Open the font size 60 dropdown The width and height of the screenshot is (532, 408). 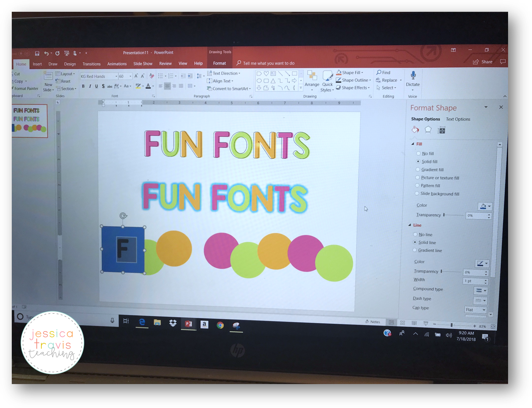[130, 77]
